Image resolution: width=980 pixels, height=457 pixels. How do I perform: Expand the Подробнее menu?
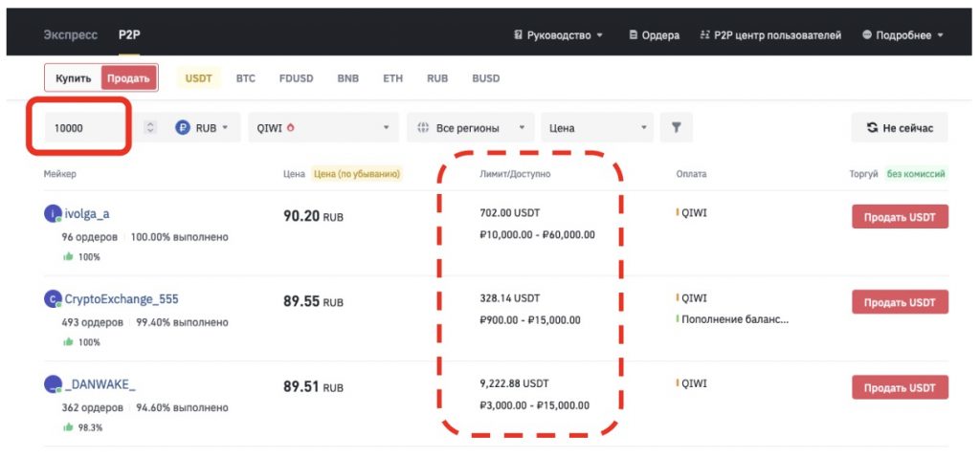pos(902,35)
